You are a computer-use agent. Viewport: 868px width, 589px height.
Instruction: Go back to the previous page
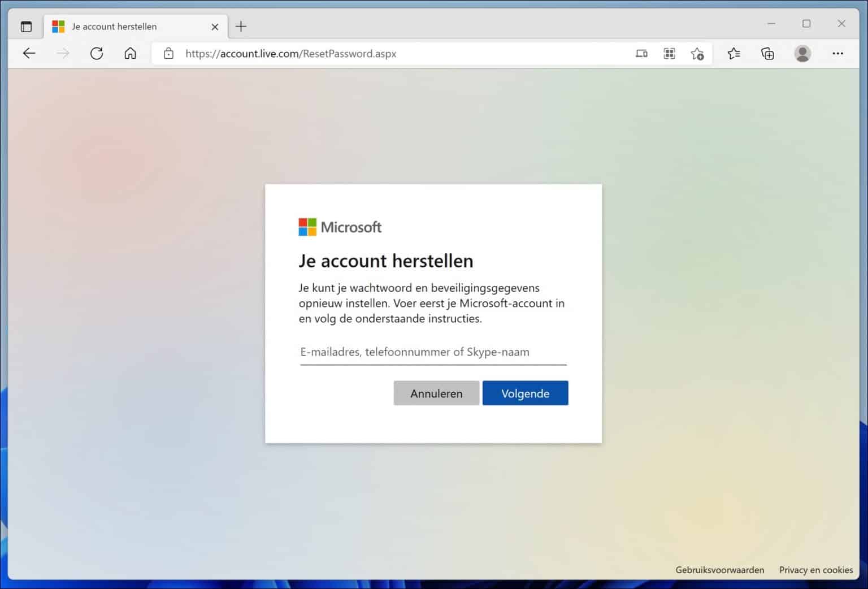tap(29, 53)
